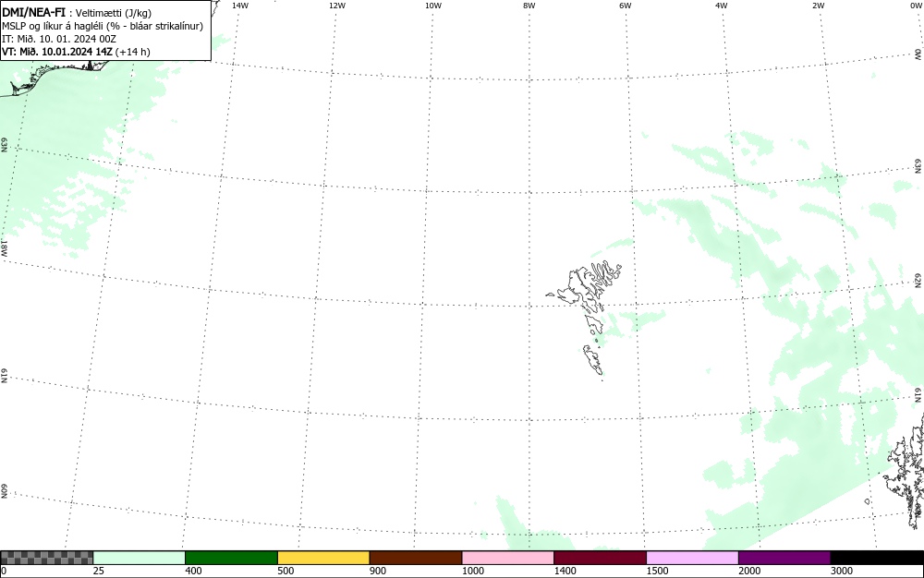924x578 pixels.
Task: Select the '6W' longitude label
Action: [x=626, y=6]
